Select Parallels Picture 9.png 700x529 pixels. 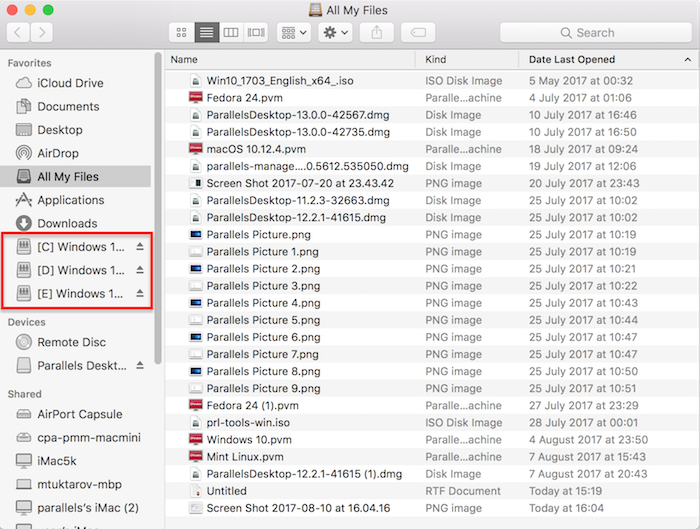(432, 389)
